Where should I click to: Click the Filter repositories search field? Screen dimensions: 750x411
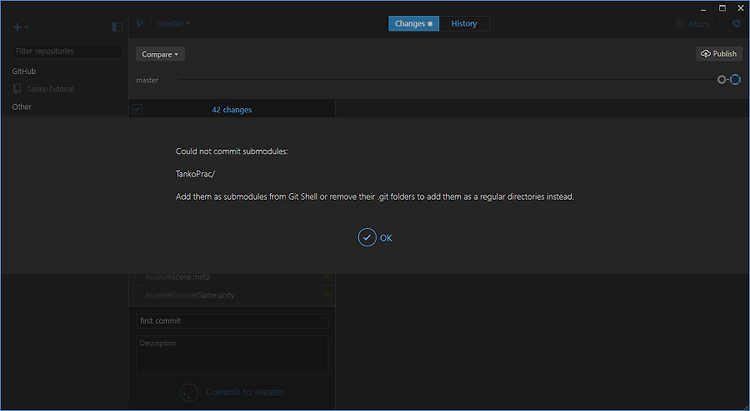pyautogui.click(x=67, y=51)
